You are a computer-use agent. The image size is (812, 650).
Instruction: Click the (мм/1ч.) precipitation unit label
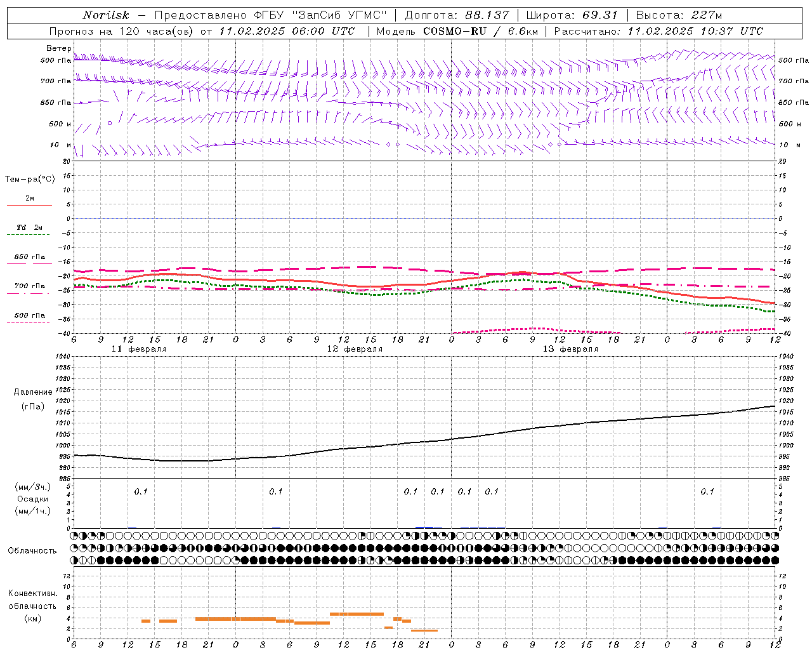33,511
